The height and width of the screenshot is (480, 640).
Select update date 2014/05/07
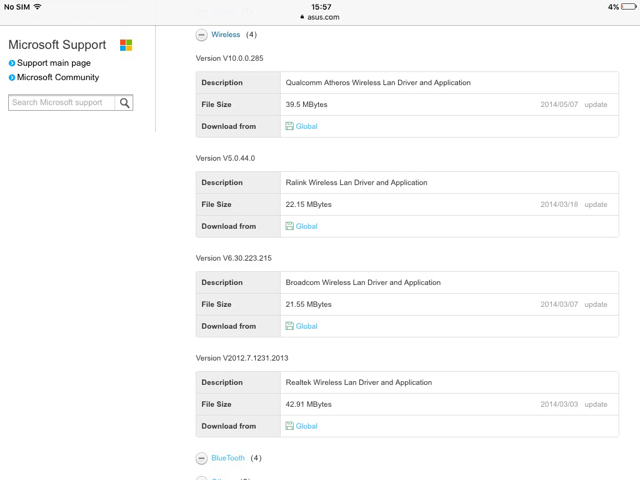click(559, 104)
